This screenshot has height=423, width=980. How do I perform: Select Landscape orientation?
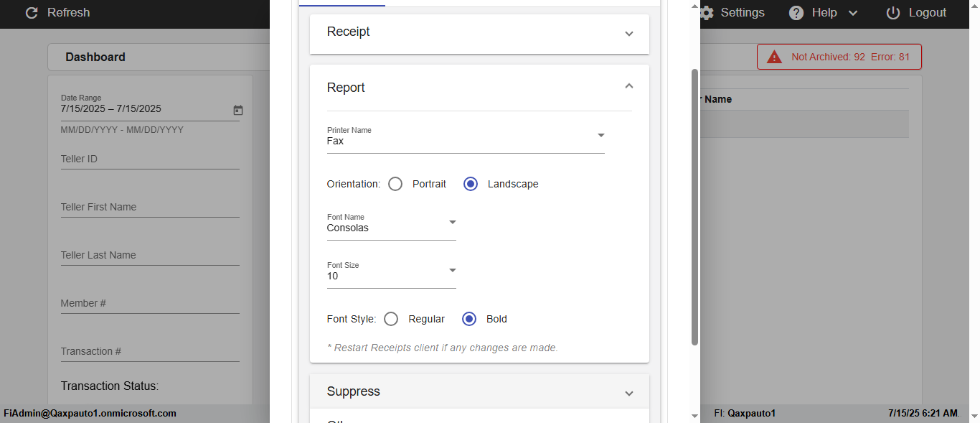coord(471,184)
